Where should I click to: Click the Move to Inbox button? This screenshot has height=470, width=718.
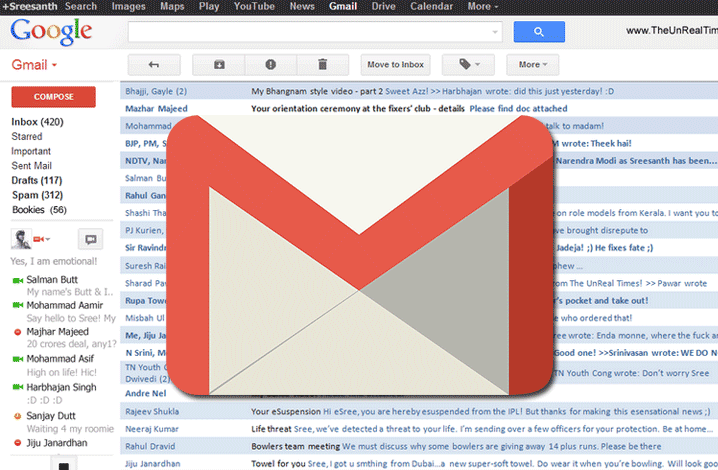click(395, 65)
